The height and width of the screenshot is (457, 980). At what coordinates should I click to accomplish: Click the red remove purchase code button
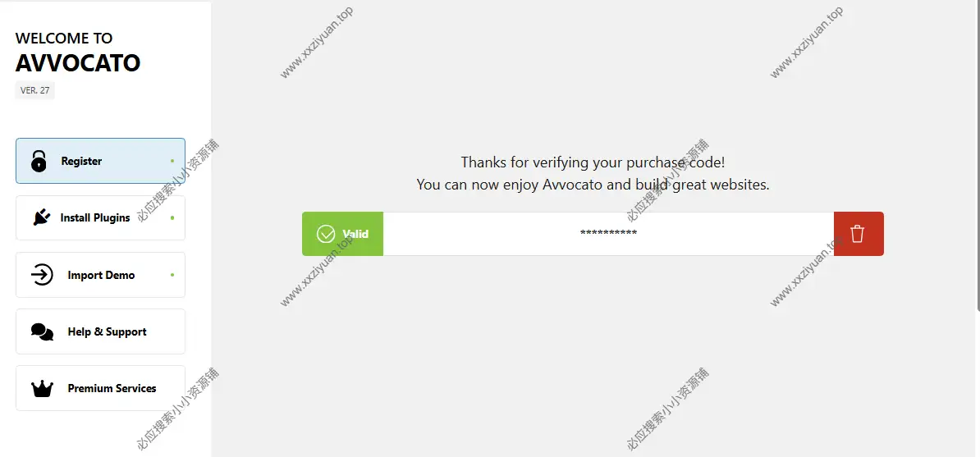[859, 234]
